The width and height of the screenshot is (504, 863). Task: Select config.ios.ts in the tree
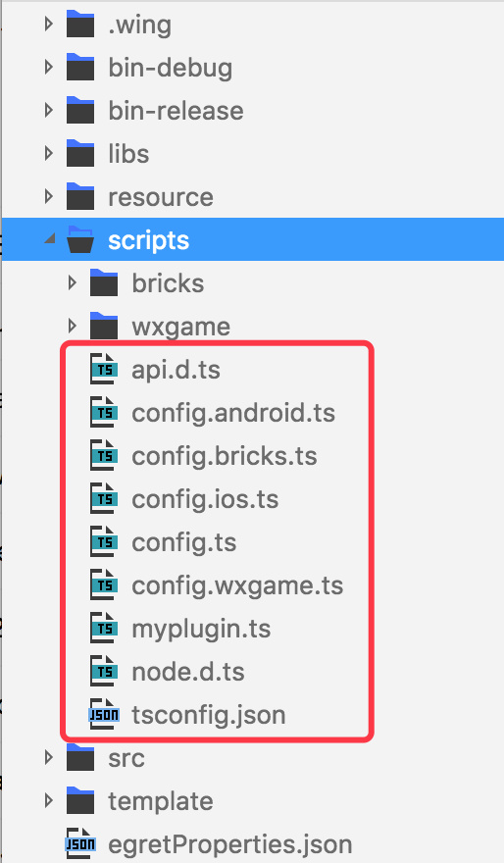tap(205, 499)
